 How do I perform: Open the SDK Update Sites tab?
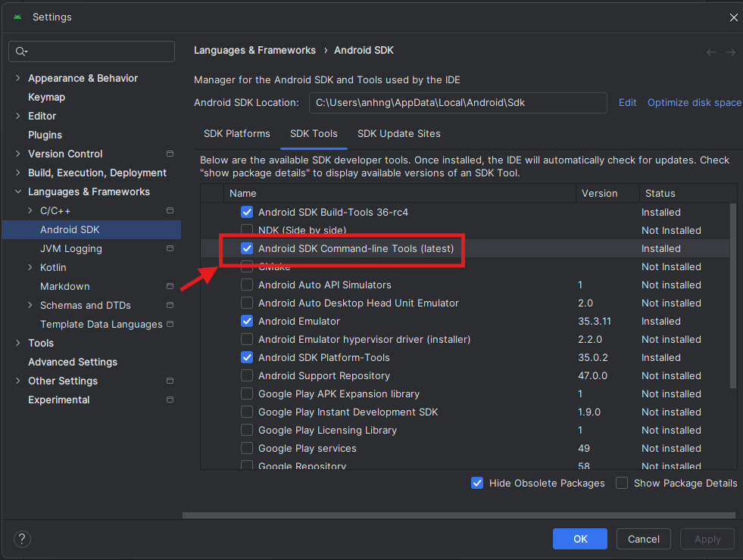pos(398,133)
